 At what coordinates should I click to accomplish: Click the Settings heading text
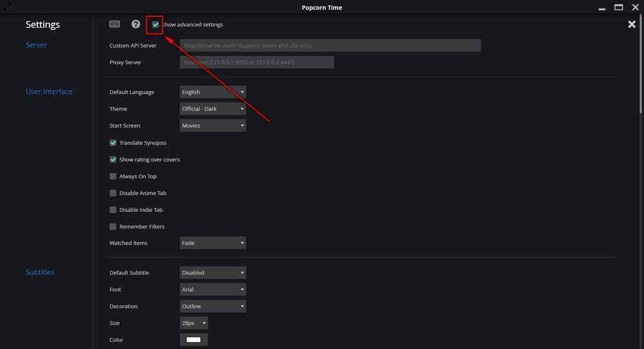[43, 24]
